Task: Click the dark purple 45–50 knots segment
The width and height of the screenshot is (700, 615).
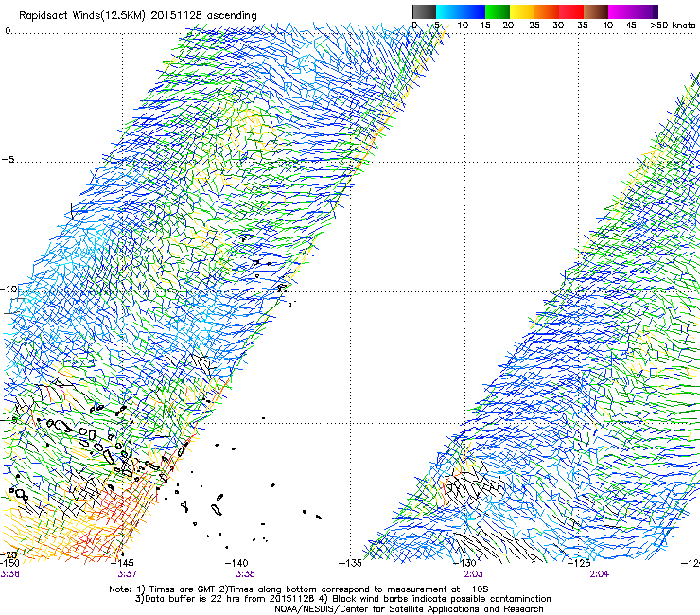Action: 645,11
